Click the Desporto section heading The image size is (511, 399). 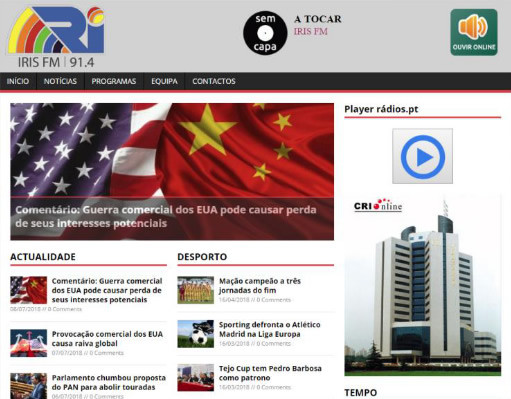[202, 257]
